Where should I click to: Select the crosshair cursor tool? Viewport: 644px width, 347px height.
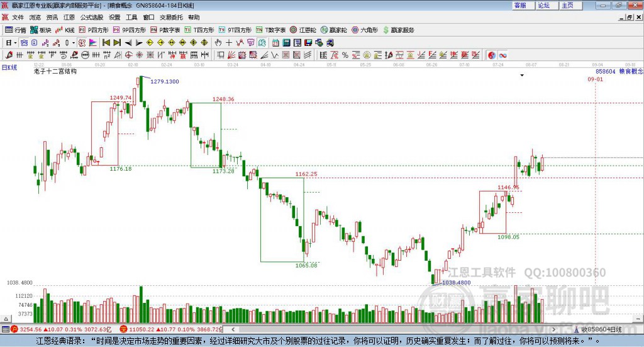229,43
